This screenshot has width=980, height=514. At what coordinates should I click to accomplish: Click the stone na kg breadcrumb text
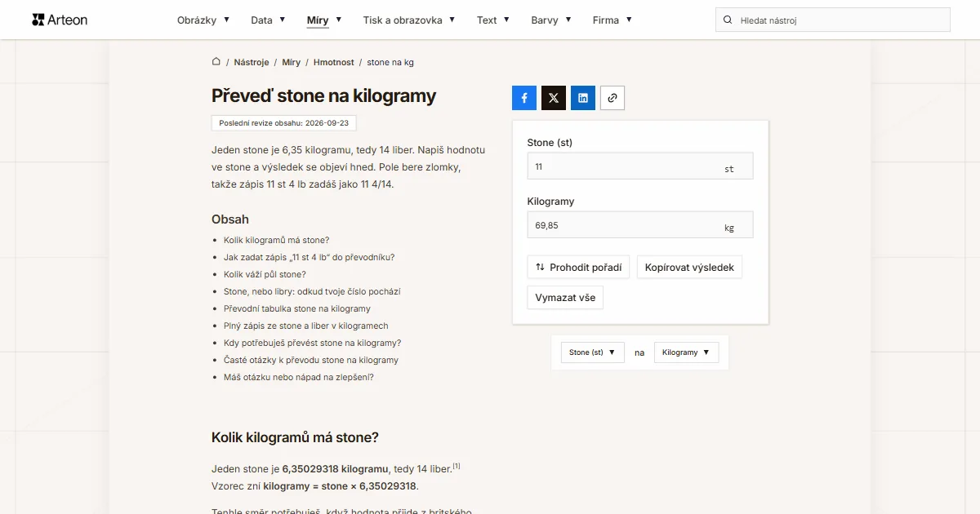tap(390, 62)
